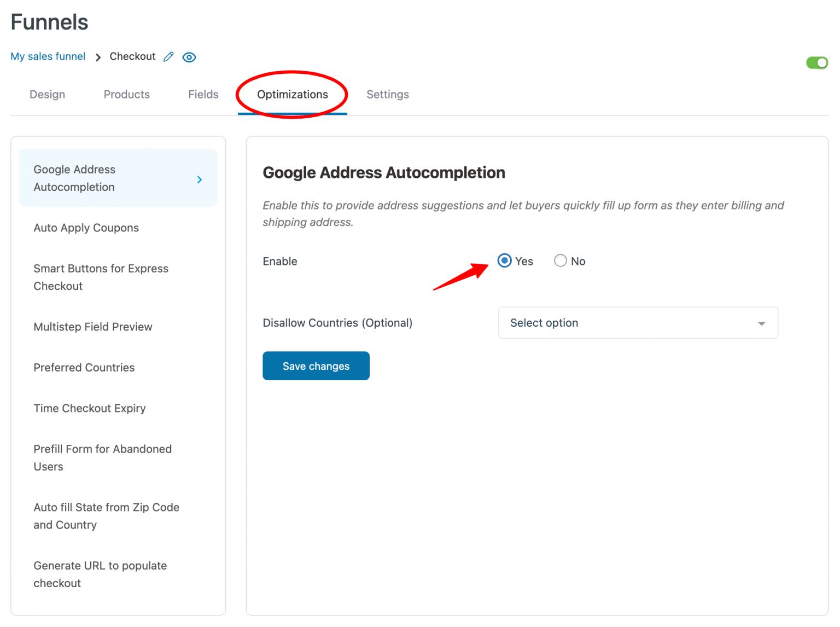The width and height of the screenshot is (840, 627).
Task: Open Smart Buttons for Express Checkout settings
Action: pos(101,277)
